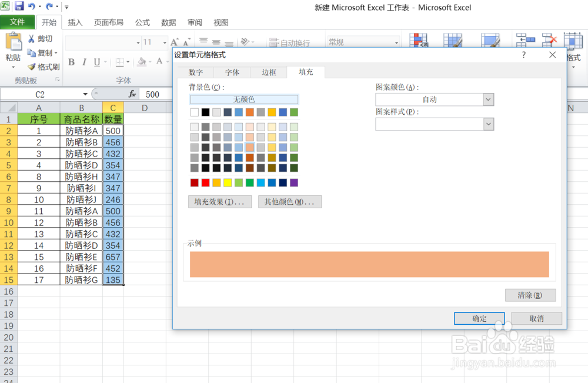Image resolution: width=588 pixels, height=383 pixels.
Task: Click the Save icon in quick access toolbar
Action: click(x=19, y=6)
